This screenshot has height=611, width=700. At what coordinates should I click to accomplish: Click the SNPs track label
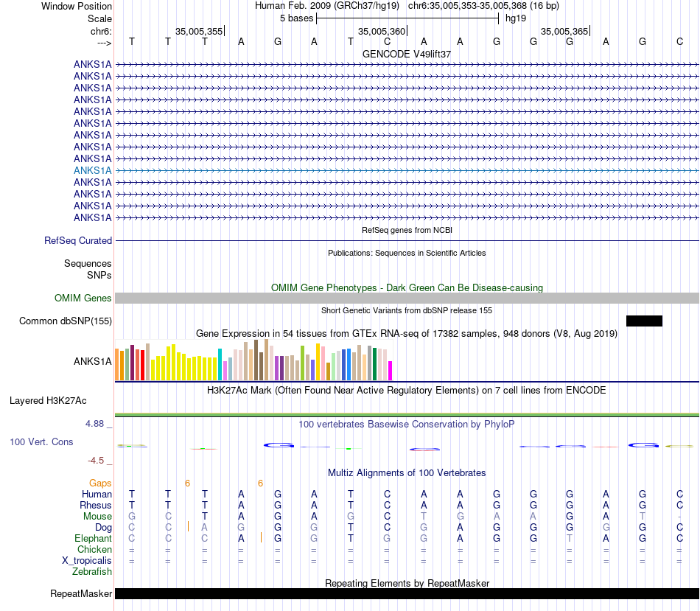click(x=99, y=275)
